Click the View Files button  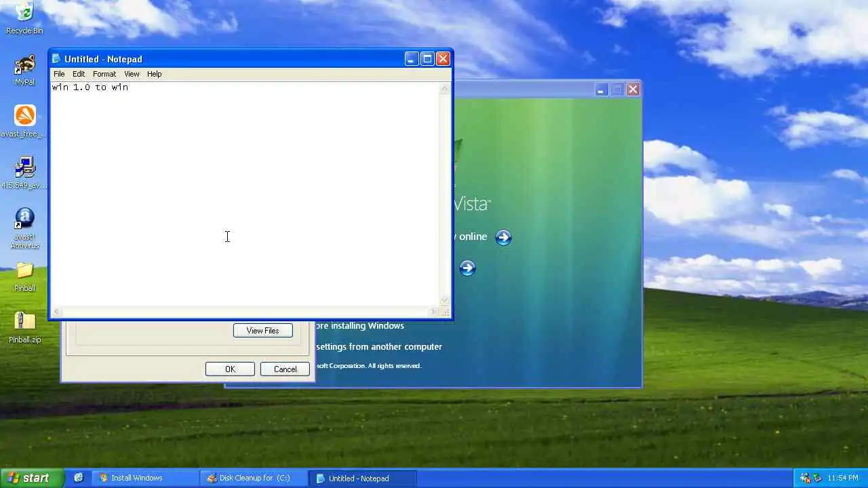[x=263, y=331]
